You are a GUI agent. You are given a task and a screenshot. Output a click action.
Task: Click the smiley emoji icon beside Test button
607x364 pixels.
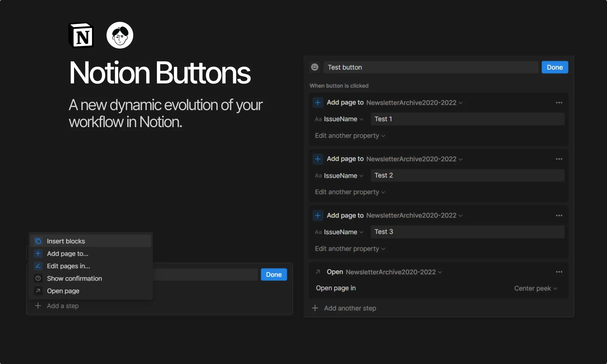[x=315, y=67]
